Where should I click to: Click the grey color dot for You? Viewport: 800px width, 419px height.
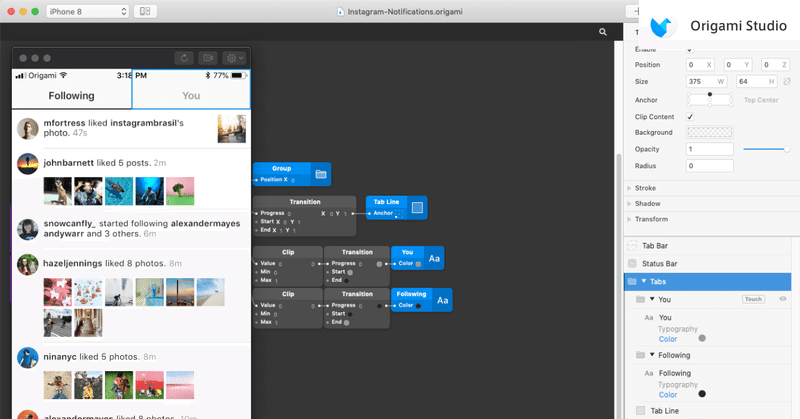pos(702,338)
